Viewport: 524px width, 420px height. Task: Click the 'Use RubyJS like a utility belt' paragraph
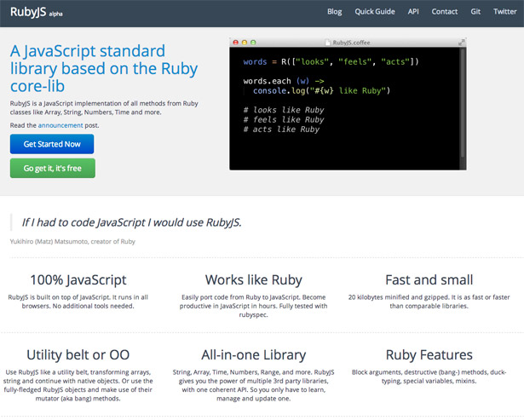[x=78, y=385]
